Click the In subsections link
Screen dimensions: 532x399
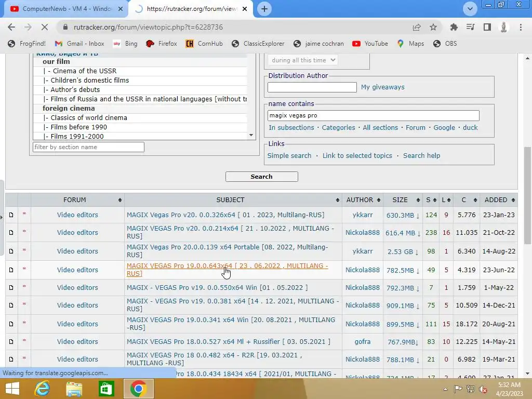pyautogui.click(x=291, y=128)
